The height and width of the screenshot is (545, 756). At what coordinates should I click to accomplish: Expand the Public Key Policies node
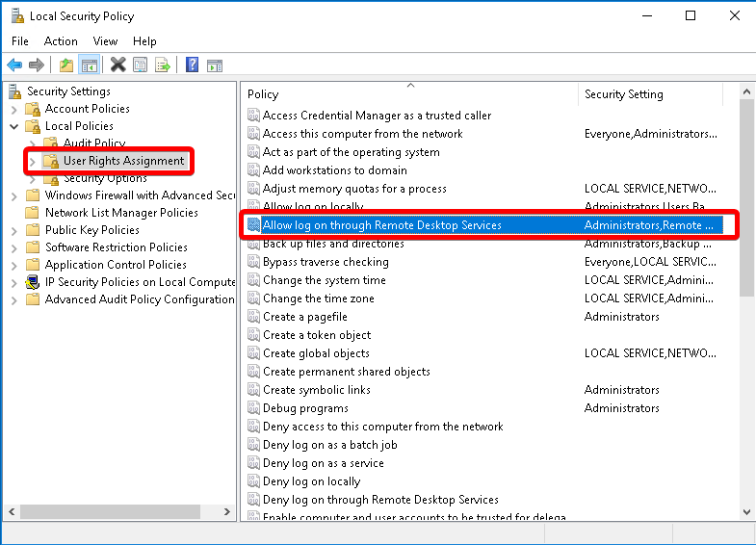coord(14,230)
